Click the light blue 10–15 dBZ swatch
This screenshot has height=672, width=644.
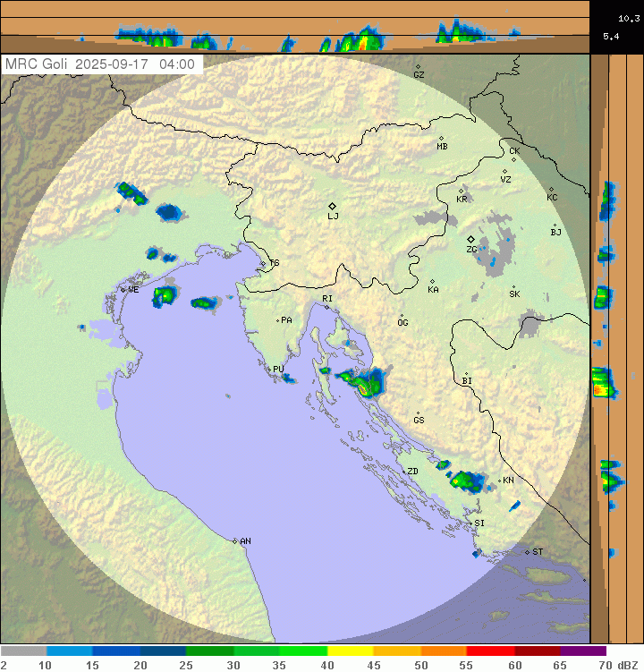pyautogui.click(x=70, y=651)
